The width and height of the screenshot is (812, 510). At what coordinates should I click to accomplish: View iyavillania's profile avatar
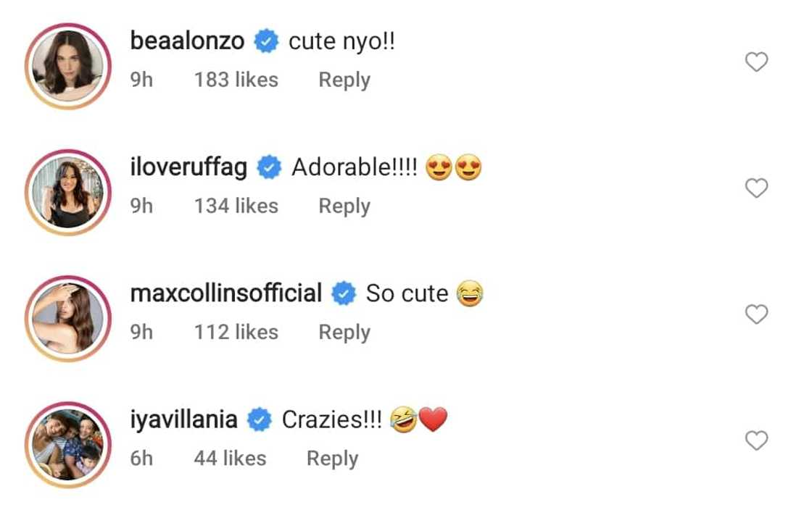[68, 444]
